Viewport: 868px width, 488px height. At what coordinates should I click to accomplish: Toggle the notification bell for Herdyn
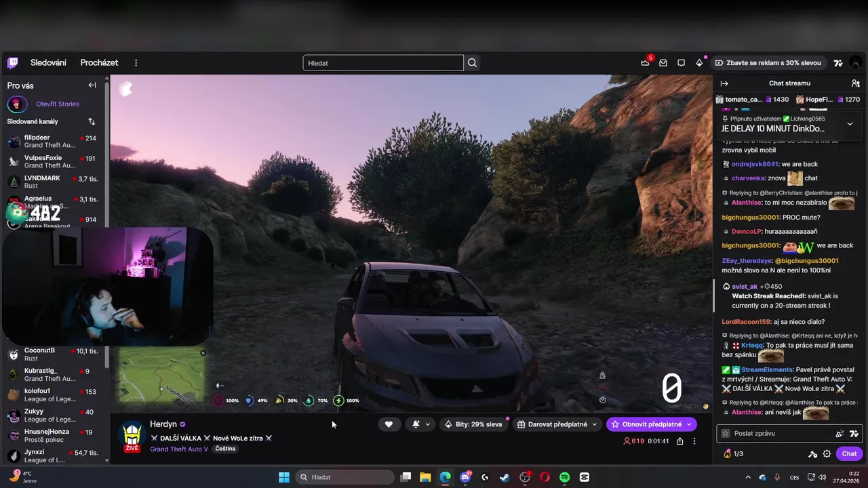pyautogui.click(x=416, y=424)
